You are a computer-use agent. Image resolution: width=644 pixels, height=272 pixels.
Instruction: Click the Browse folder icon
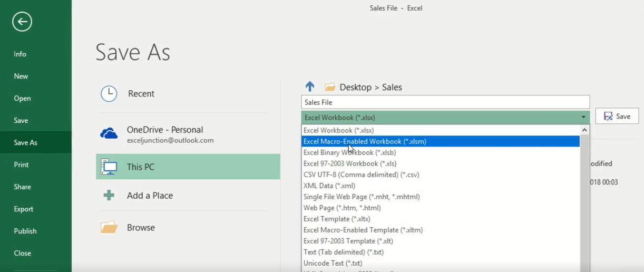pyautogui.click(x=109, y=228)
